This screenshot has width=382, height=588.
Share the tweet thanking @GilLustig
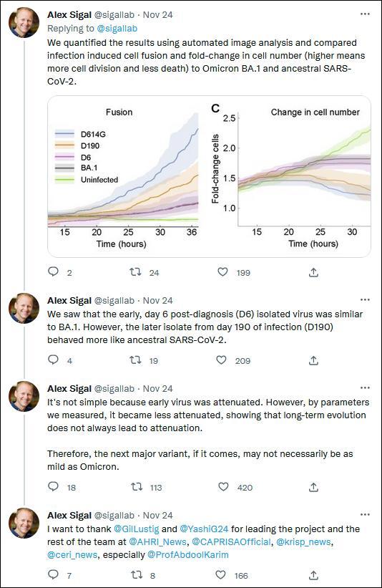pos(313,575)
